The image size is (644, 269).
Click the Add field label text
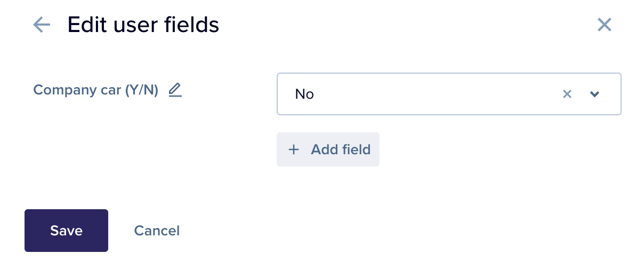341,149
